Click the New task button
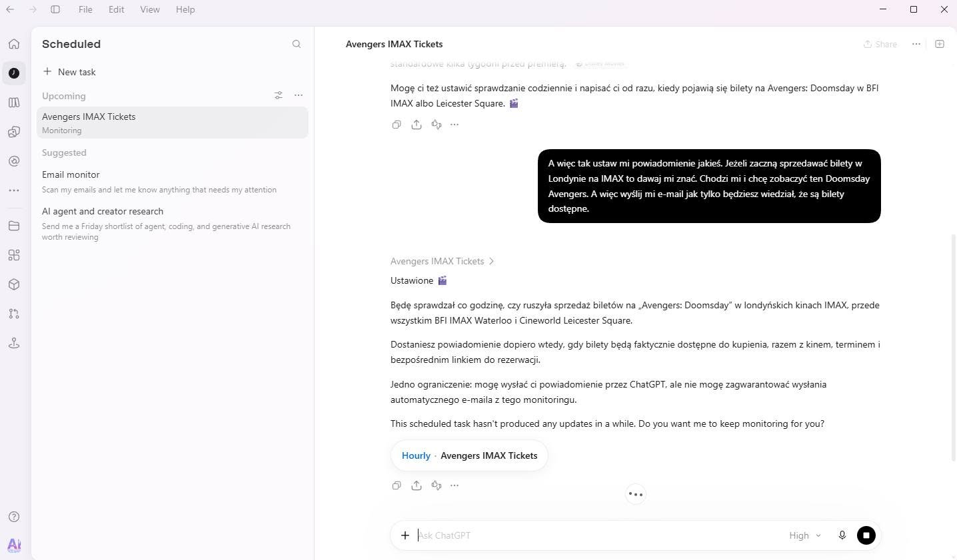Image resolution: width=957 pixels, height=560 pixels. pyautogui.click(x=69, y=72)
